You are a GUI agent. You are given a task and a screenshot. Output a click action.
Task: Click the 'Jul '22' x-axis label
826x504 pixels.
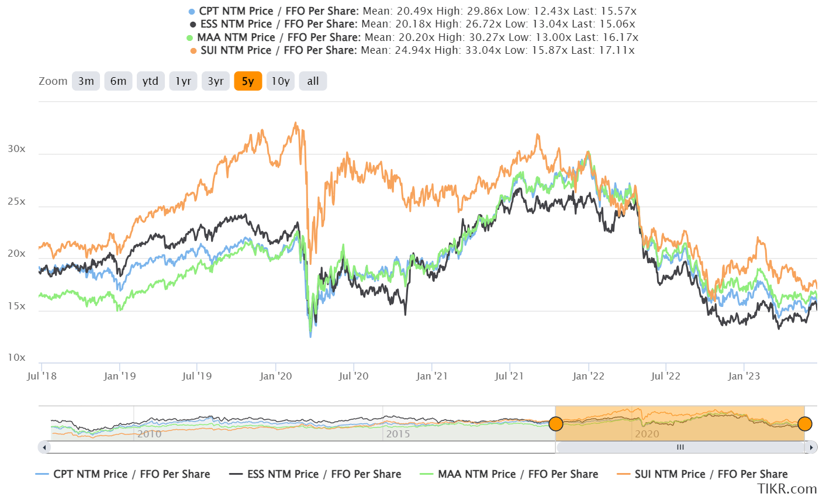pyautogui.click(x=666, y=376)
